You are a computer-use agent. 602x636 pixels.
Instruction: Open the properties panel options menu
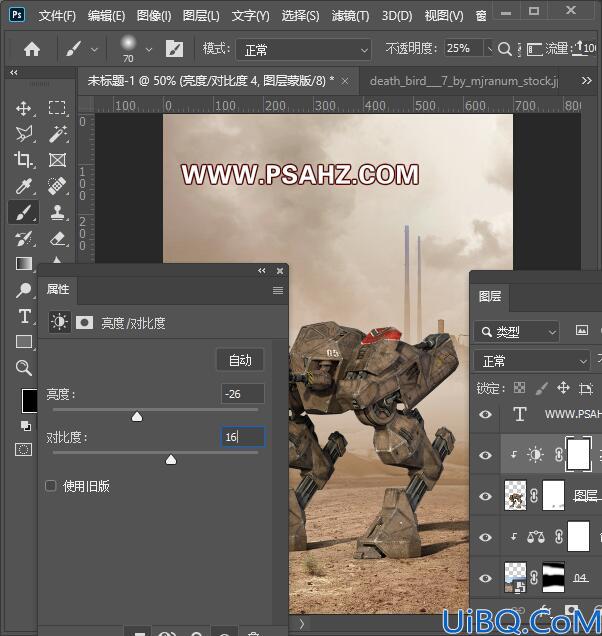tap(278, 290)
